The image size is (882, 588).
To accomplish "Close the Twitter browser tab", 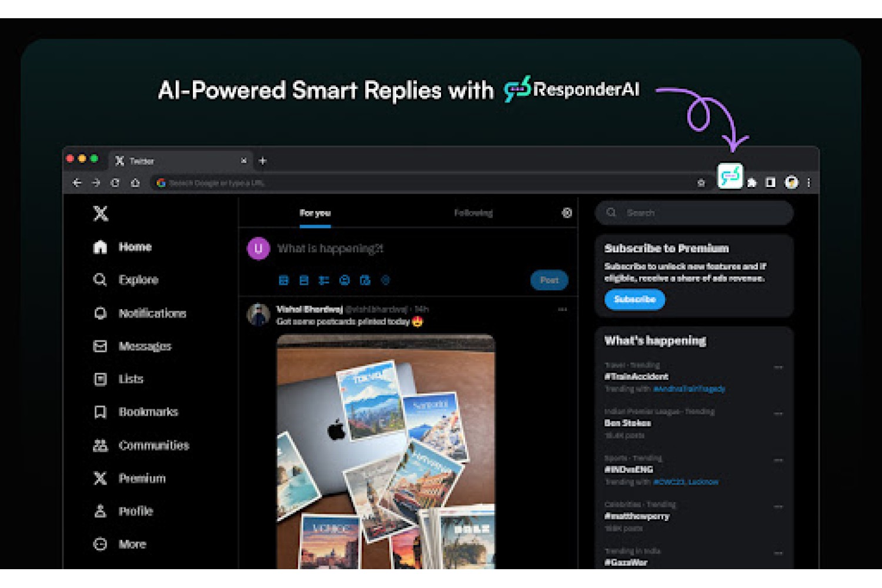I will click(243, 161).
